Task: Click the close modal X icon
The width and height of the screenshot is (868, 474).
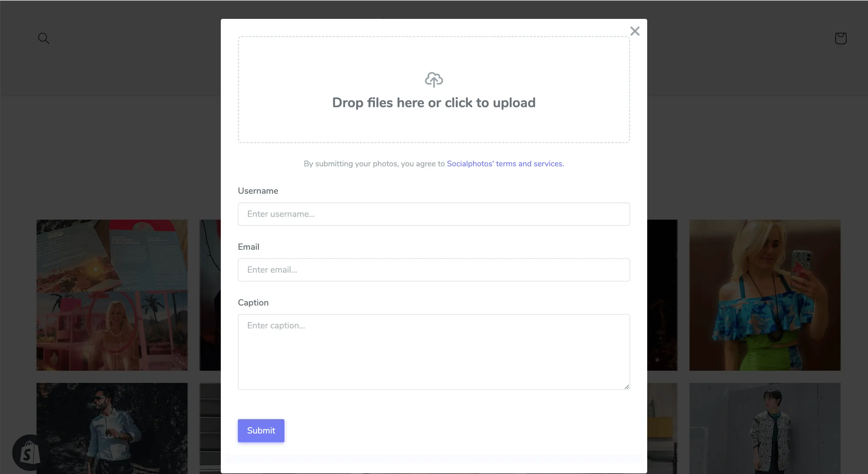Action: pos(635,31)
